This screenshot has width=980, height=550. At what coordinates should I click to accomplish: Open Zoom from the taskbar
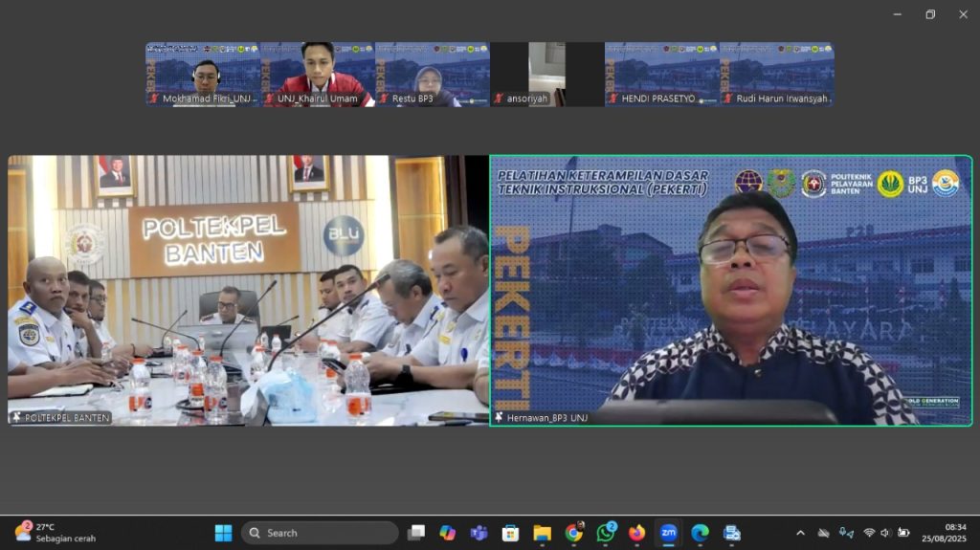pyautogui.click(x=669, y=533)
